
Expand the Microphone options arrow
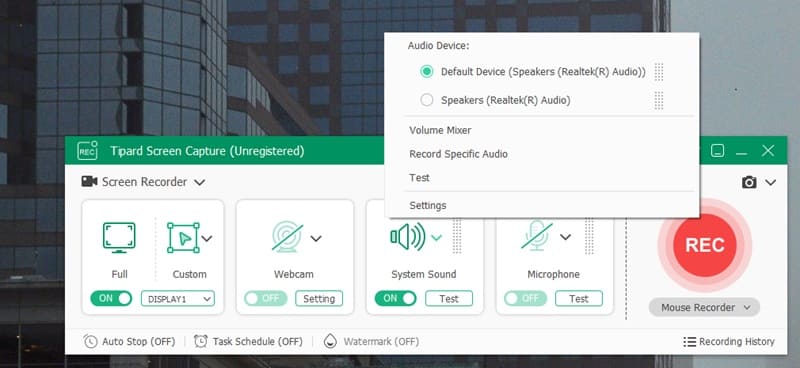point(565,237)
